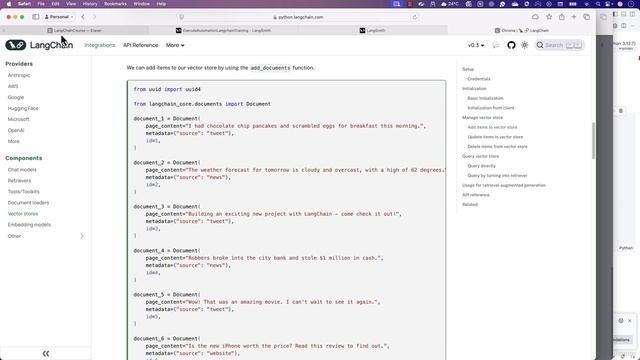Screen dimensions: 640x360
Task: Jump to Query by turning into retriever
Action: (497, 176)
